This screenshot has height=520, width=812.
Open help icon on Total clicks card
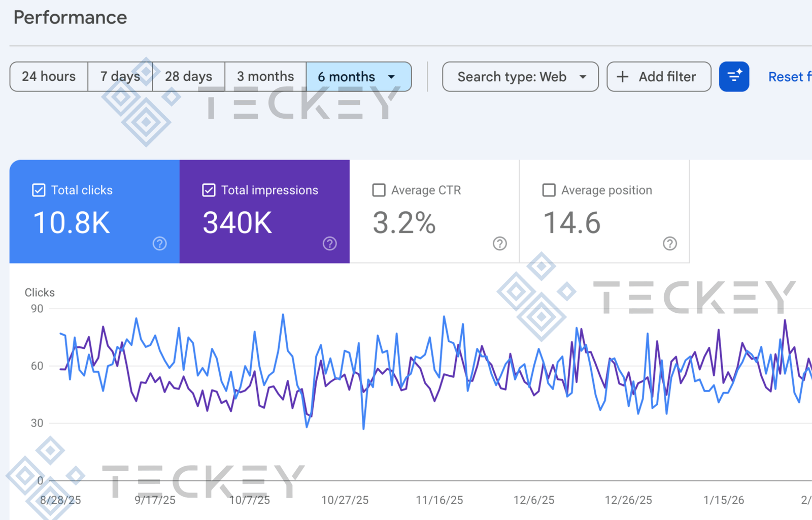159,244
